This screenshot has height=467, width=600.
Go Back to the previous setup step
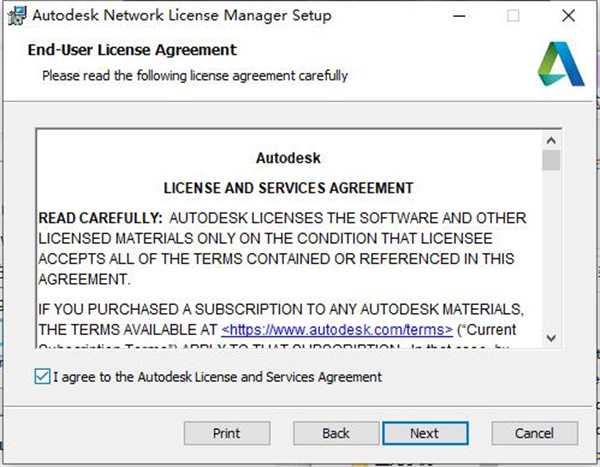point(336,433)
